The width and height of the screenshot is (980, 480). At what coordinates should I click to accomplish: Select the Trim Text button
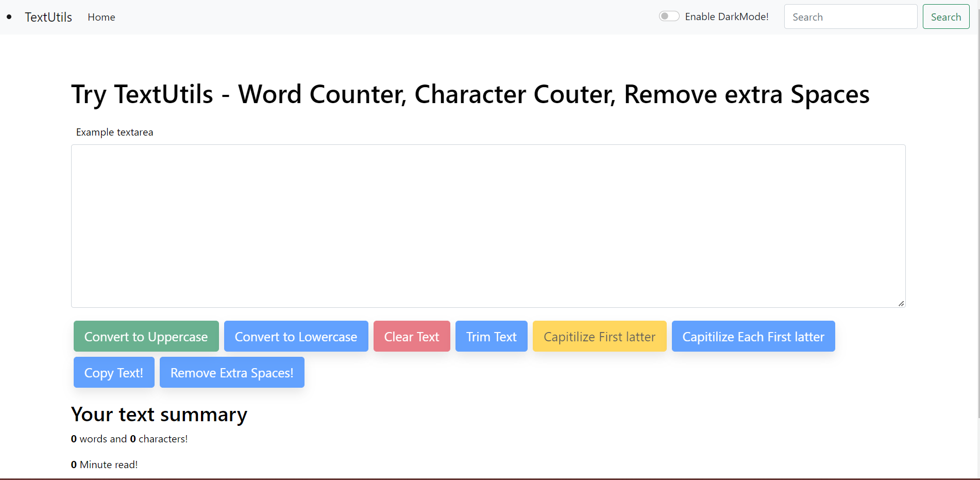click(491, 337)
